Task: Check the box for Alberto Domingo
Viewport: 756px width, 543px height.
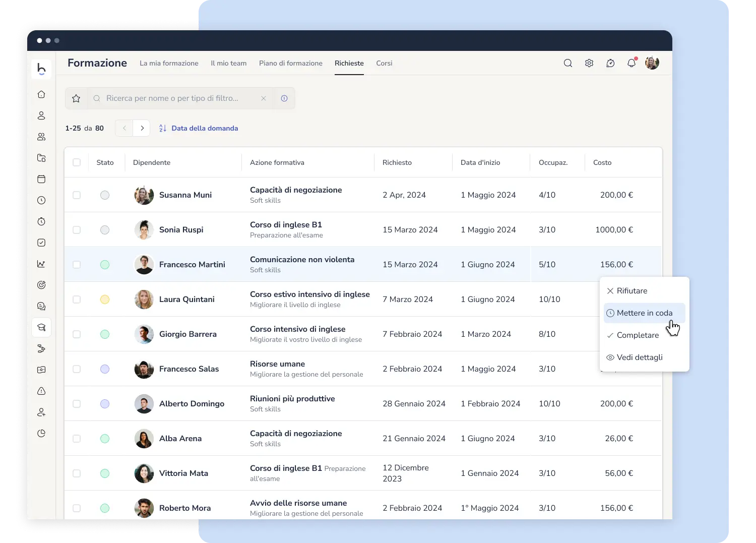Action: (x=77, y=404)
